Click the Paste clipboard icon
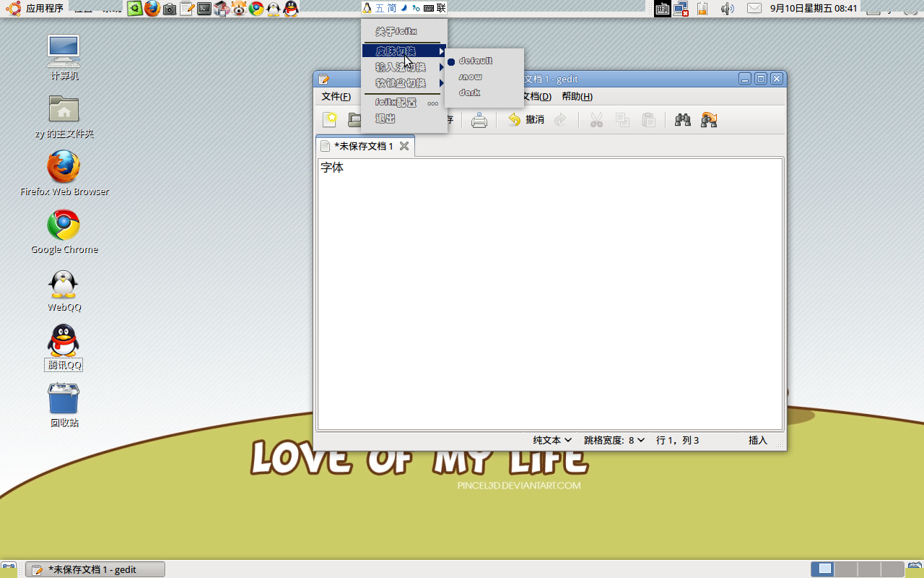The image size is (924, 578). pos(649,120)
